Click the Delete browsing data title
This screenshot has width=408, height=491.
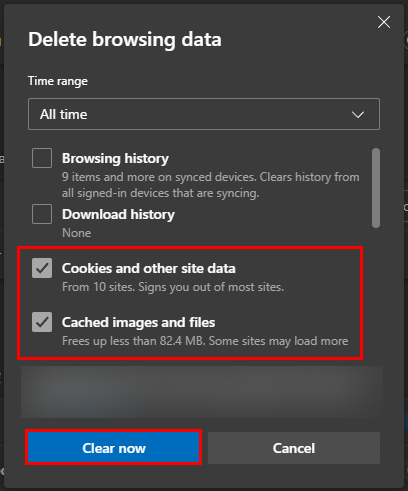[x=125, y=39]
